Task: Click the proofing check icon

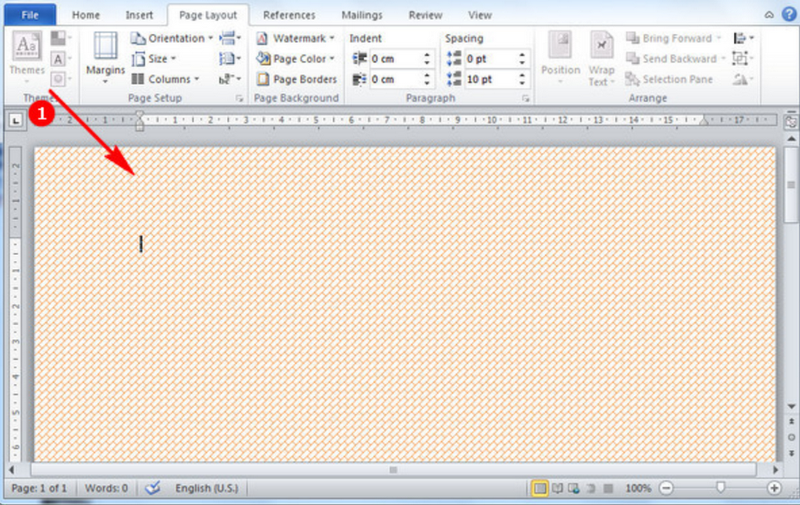Action: click(153, 488)
